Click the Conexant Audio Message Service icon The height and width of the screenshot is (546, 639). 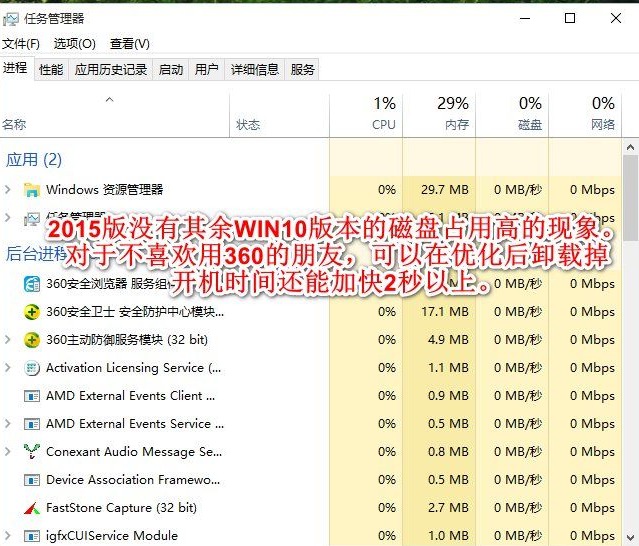32,451
